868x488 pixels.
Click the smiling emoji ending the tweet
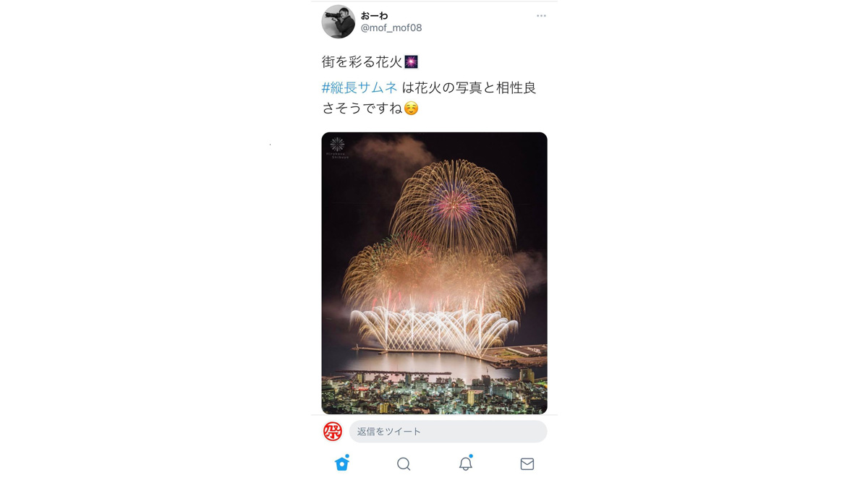411,108
